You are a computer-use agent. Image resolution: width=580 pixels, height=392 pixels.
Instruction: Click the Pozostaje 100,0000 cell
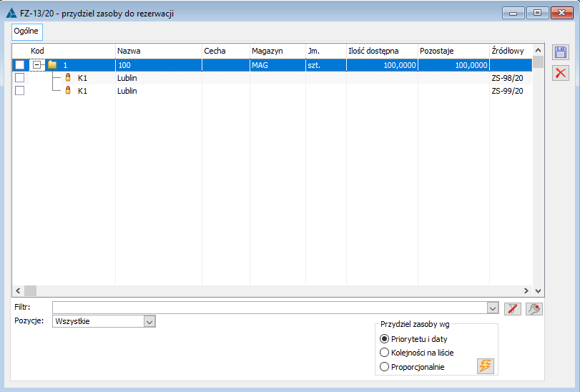454,65
